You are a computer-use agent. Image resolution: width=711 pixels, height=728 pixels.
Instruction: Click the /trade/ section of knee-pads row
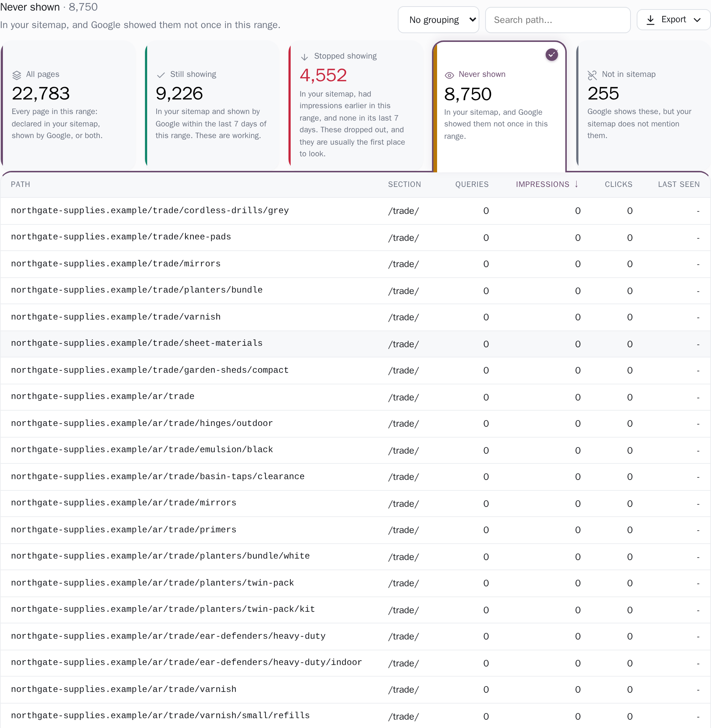tap(403, 238)
